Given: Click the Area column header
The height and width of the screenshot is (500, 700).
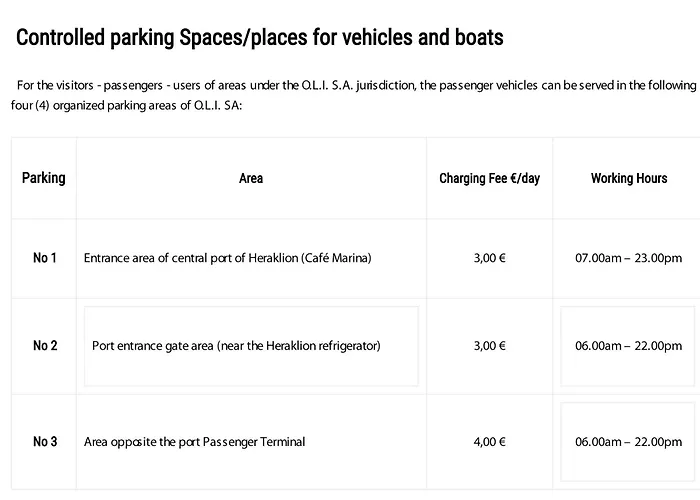Looking at the screenshot, I should (x=251, y=179).
